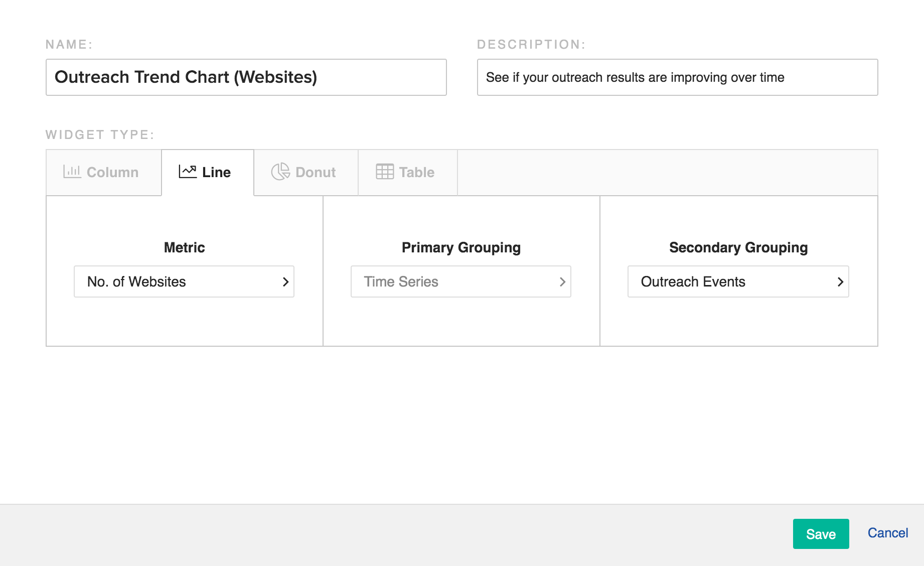Select the Line widget type tab
Screen dimensions: 924x566
[207, 172]
